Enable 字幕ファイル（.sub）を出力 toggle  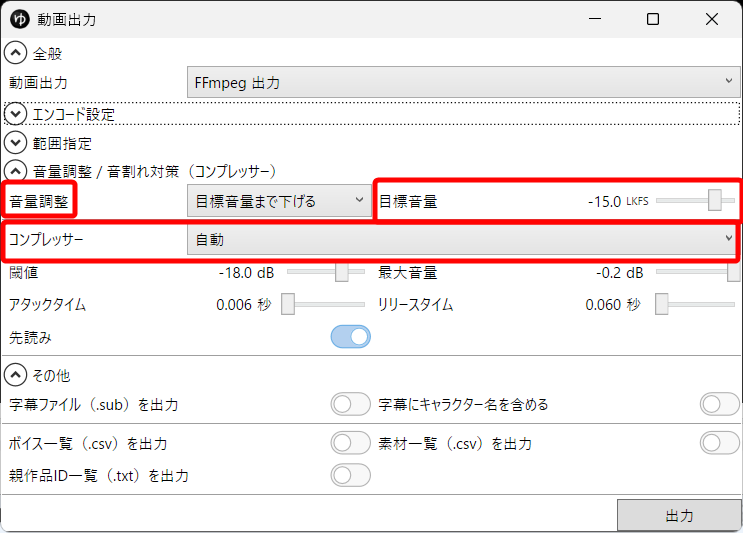pos(350,405)
